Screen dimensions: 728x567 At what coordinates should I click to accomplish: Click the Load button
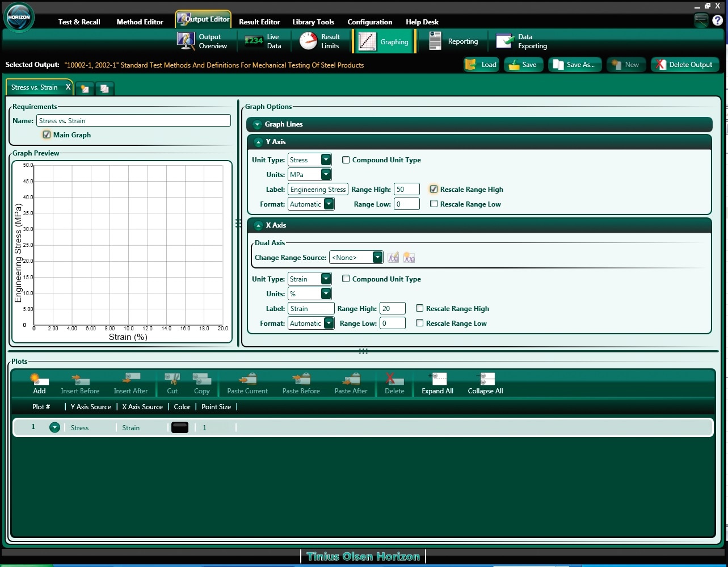(481, 65)
